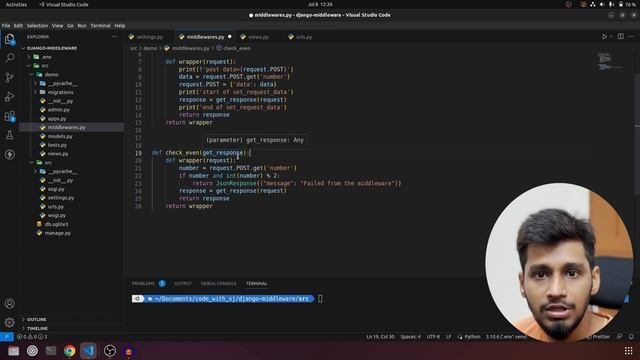Switch to the Output panel tab
Viewport: 640px width, 360px height.
pos(183,283)
